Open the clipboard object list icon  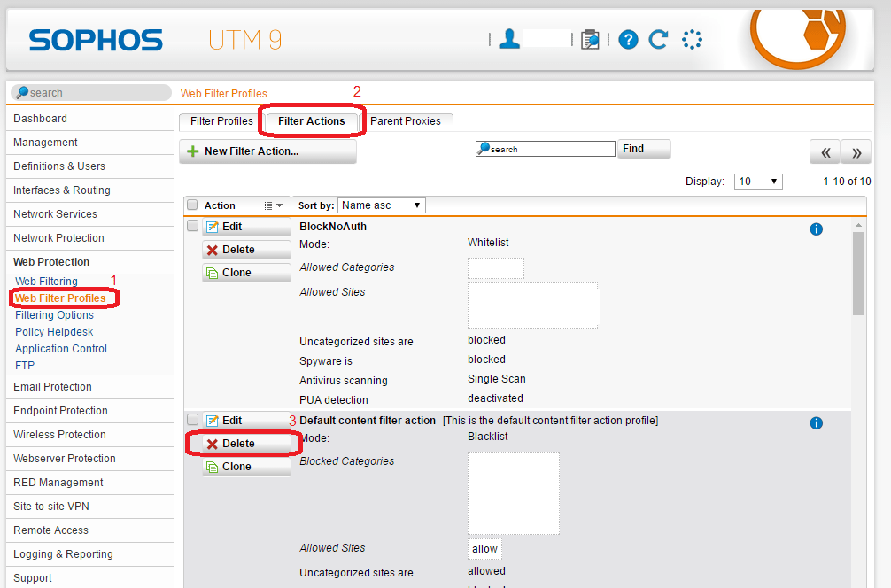coord(590,40)
